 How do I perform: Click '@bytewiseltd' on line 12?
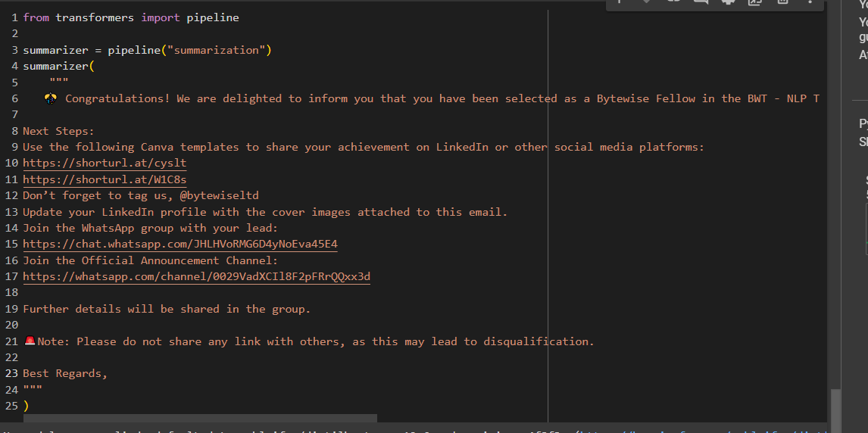[x=219, y=195]
